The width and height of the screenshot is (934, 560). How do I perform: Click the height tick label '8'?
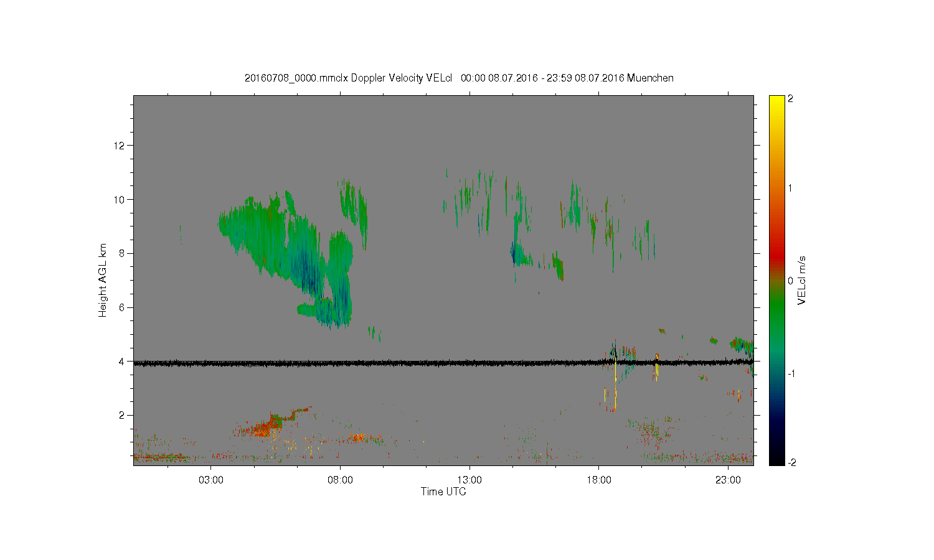pos(123,253)
